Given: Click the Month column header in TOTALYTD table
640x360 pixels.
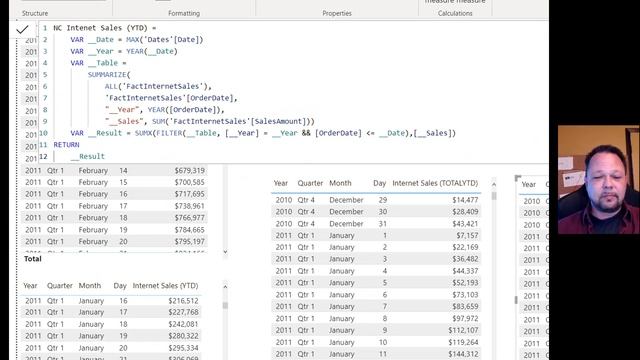Looking at the screenshot, I should click(x=340, y=183).
